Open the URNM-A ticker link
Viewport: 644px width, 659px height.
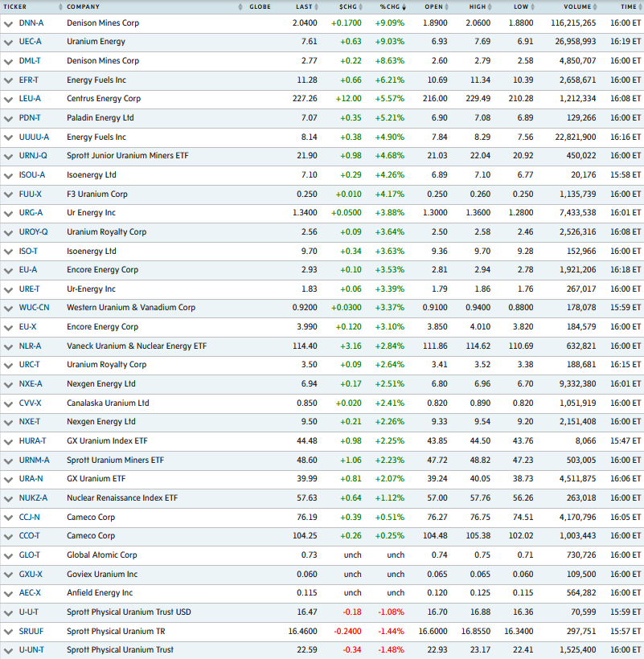(34, 460)
